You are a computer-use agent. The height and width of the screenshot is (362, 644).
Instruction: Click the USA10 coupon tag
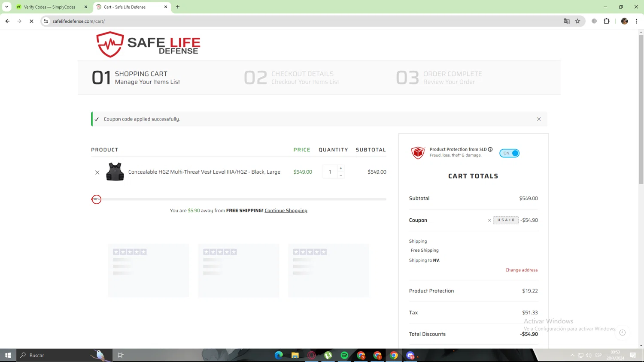pos(506,220)
